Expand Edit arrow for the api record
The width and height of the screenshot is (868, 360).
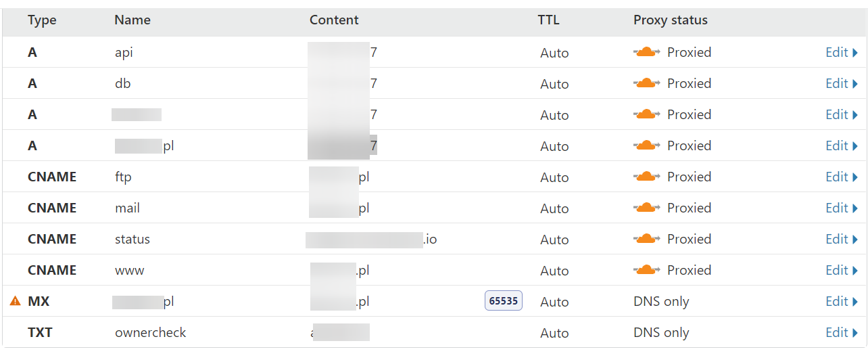855,53
